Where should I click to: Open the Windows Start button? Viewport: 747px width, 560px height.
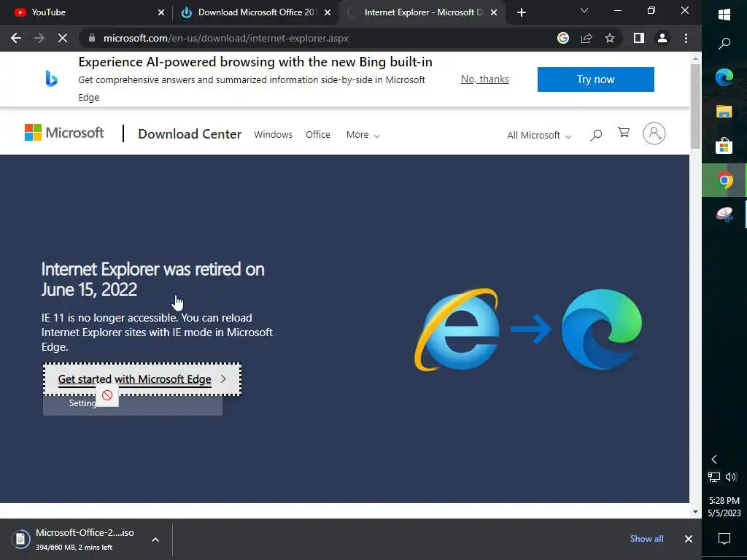tap(724, 15)
